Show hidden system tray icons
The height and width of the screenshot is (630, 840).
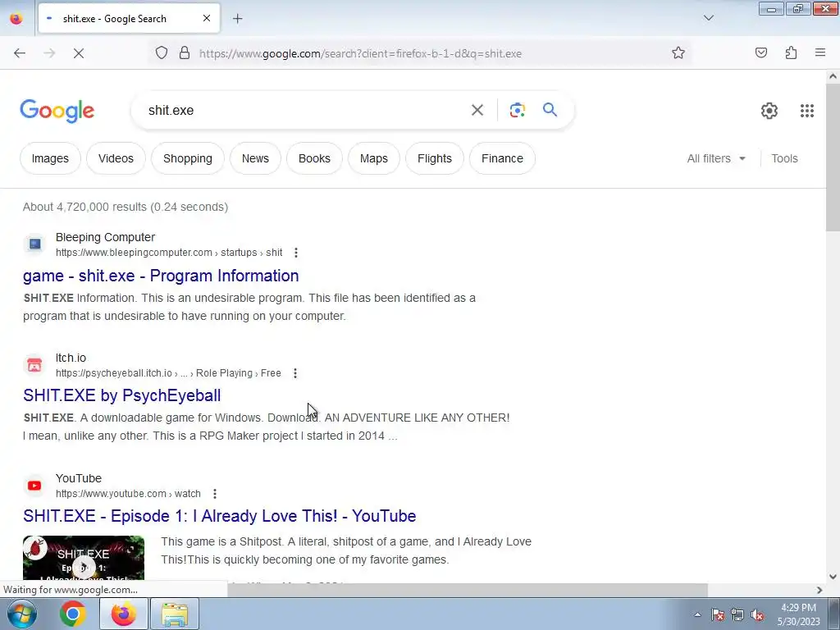point(697,614)
